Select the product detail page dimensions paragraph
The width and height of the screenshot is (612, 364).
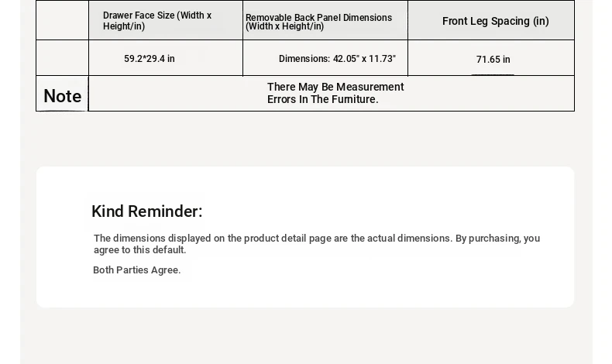coord(317,244)
